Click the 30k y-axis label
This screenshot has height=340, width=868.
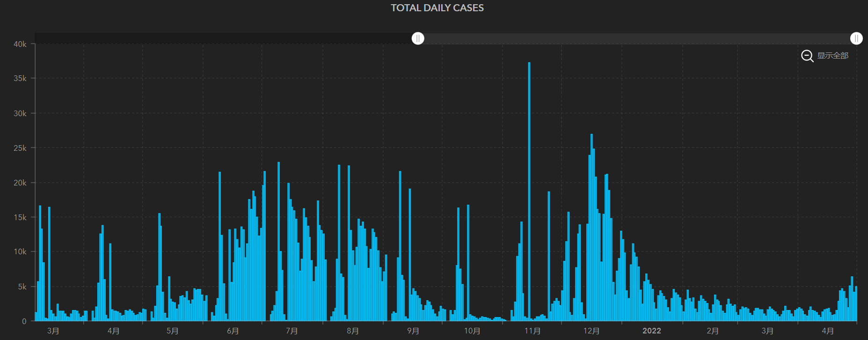point(20,113)
